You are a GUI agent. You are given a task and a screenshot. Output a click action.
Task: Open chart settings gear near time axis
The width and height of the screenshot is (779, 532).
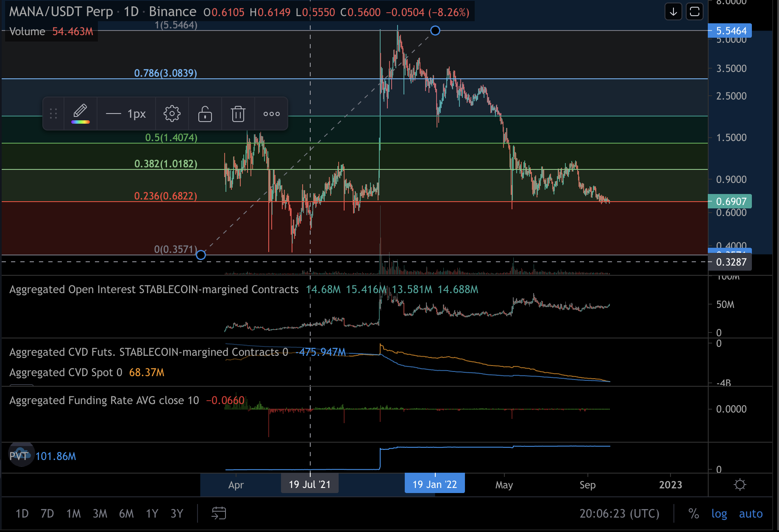pos(740,485)
